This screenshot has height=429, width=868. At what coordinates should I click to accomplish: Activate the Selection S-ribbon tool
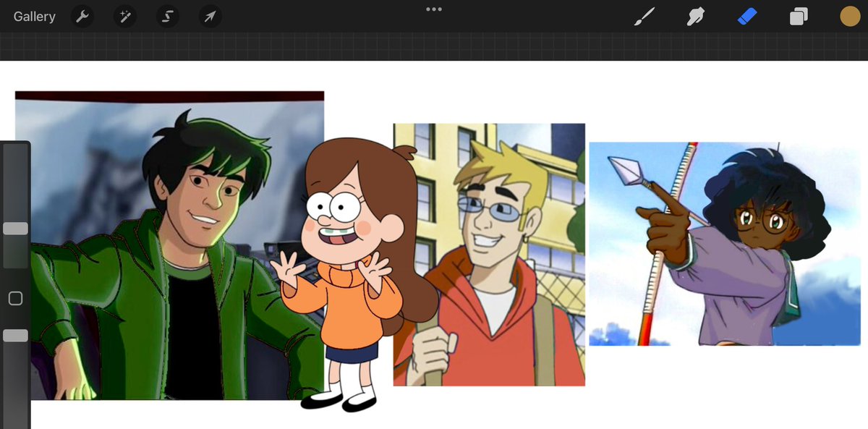(x=167, y=16)
